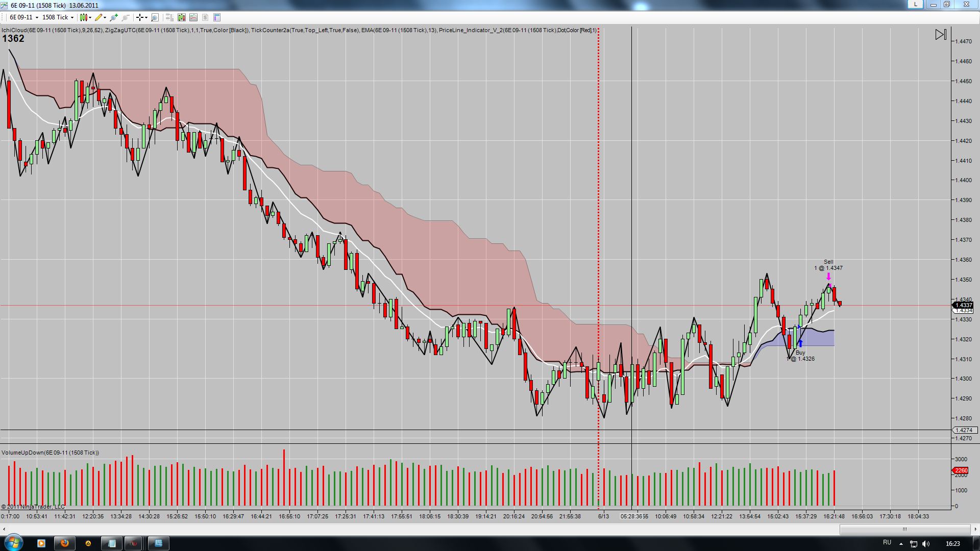Open the indicators dialog icon

click(193, 17)
